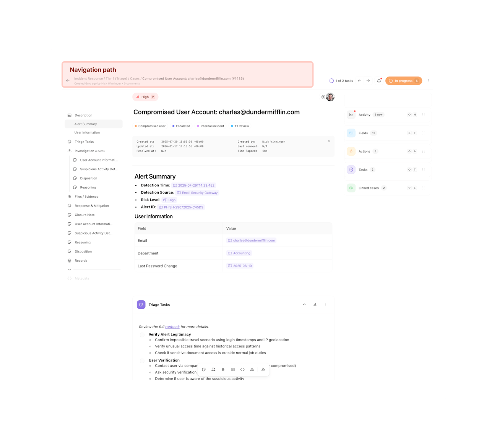497x448 pixels.
Task: Click the notifications bell icon
Action: [379, 81]
